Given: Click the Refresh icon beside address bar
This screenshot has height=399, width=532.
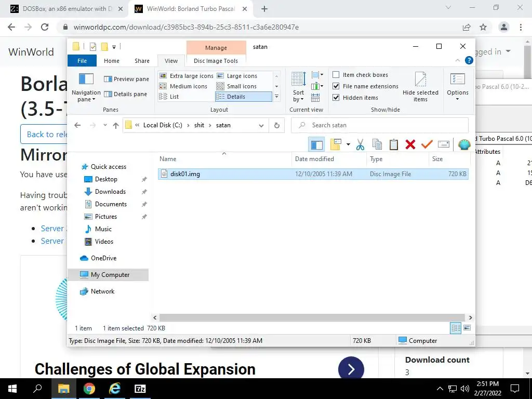Looking at the screenshot, I should point(277,126).
